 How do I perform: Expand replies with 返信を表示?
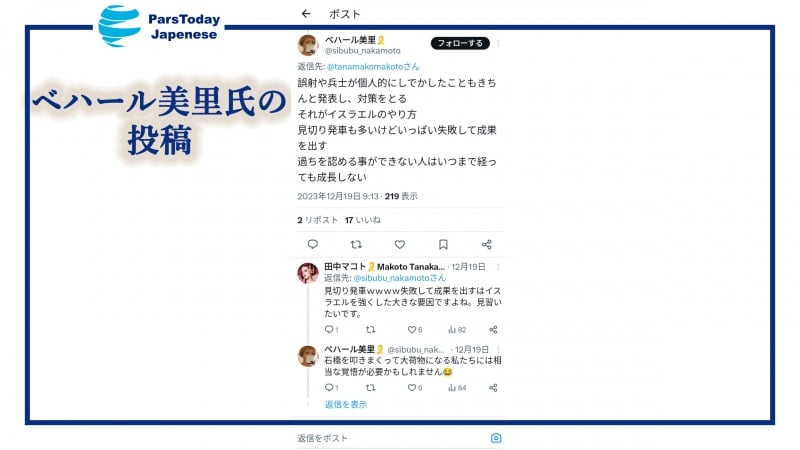(x=346, y=404)
